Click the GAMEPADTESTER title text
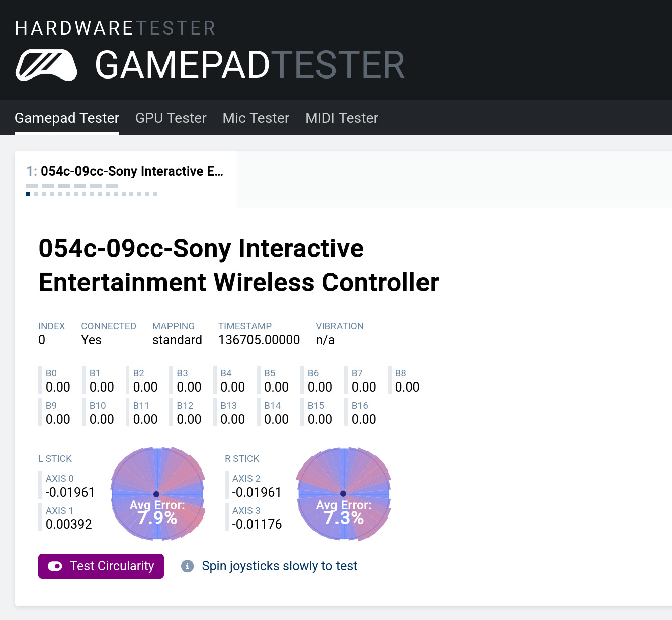The height and width of the screenshot is (620, 672). (x=249, y=65)
